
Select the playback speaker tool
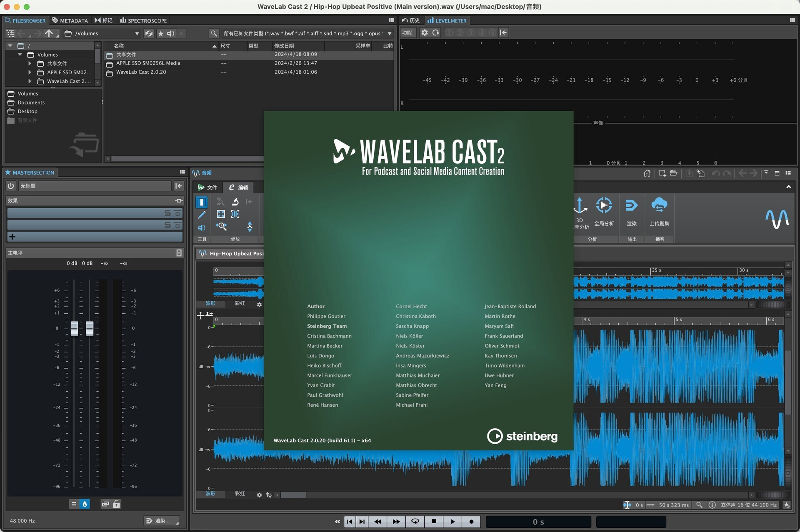click(202, 228)
